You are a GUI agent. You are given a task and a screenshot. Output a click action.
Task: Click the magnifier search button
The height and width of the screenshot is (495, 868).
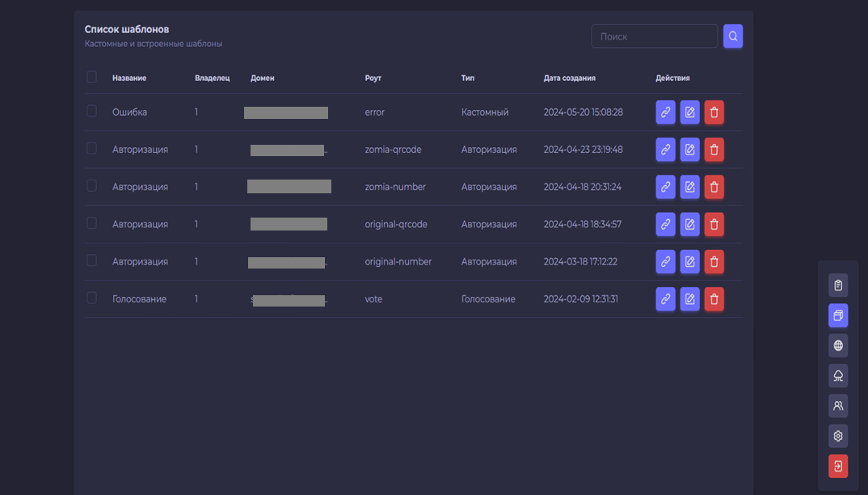click(x=733, y=36)
